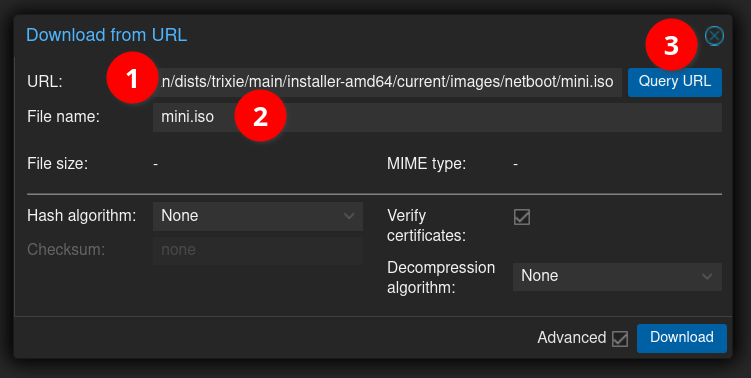This screenshot has height=378, width=751.
Task: Click the Hash algorithm label
Action: click(x=81, y=216)
